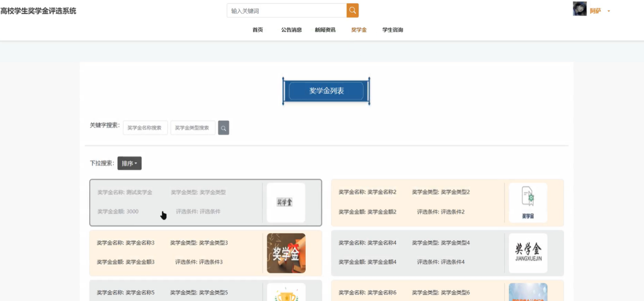Image resolution: width=644 pixels, height=301 pixels.
Task: Focus the 输入关键词 search field
Action: 287,11
